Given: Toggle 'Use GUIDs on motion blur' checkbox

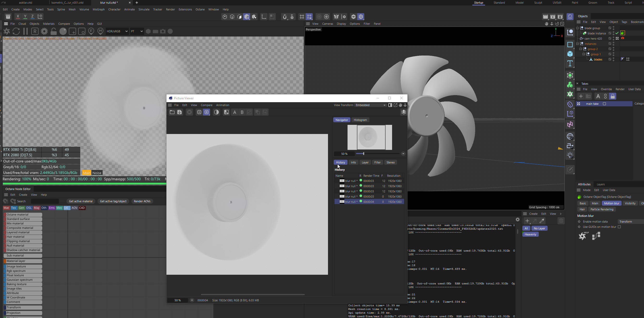Looking at the screenshot, I should click(619, 227).
